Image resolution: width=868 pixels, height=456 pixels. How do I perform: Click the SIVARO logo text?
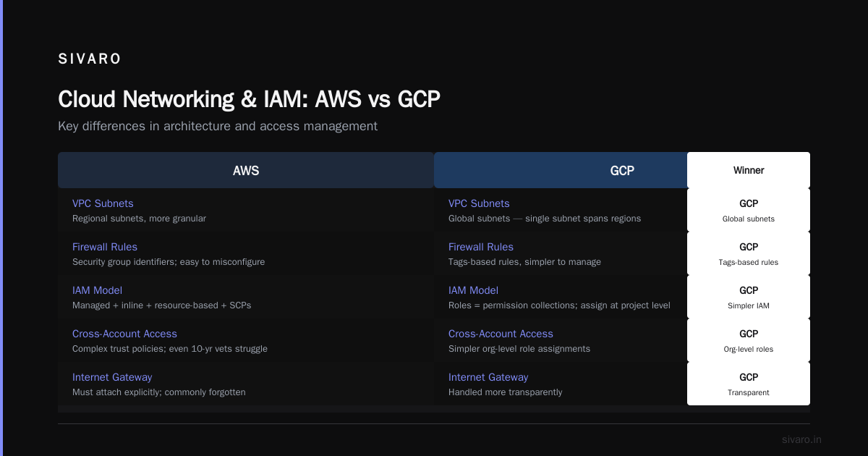point(90,59)
